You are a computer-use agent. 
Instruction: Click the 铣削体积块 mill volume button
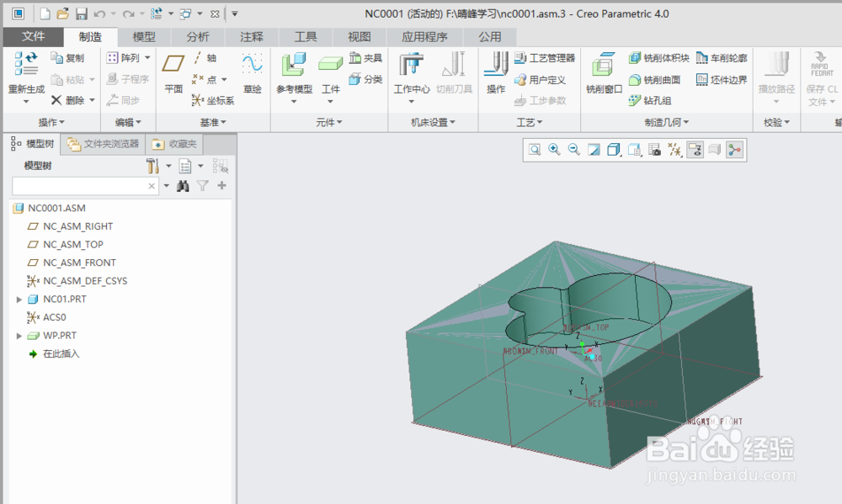[x=659, y=58]
